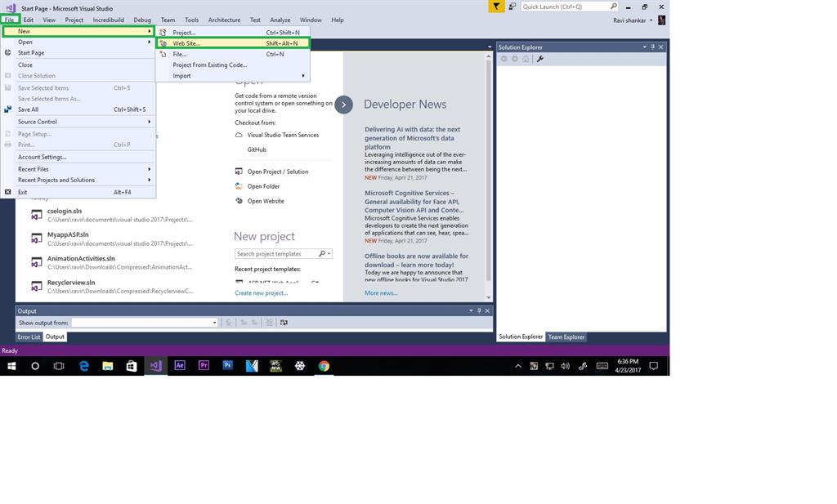Image resolution: width=837 pixels, height=504 pixels.
Task: Click the search icon in project templates box
Action: click(322, 254)
